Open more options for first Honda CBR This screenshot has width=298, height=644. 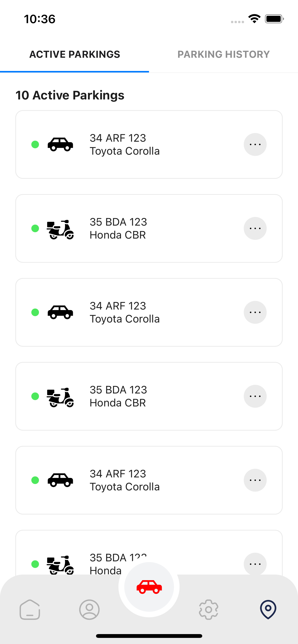(x=255, y=228)
